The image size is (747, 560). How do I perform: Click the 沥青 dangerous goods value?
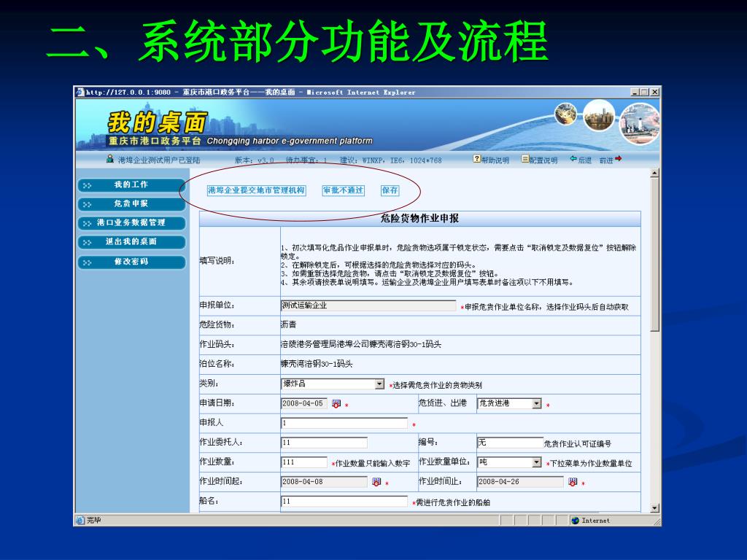click(x=289, y=324)
